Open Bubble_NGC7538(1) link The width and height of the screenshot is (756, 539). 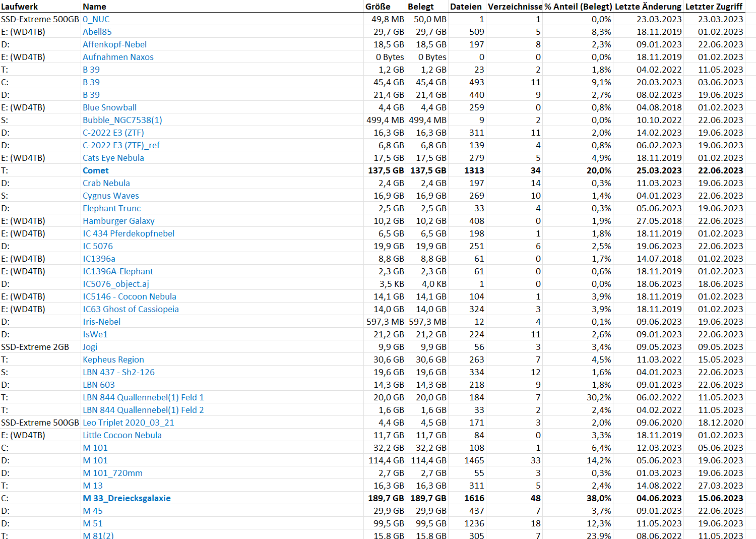(122, 120)
